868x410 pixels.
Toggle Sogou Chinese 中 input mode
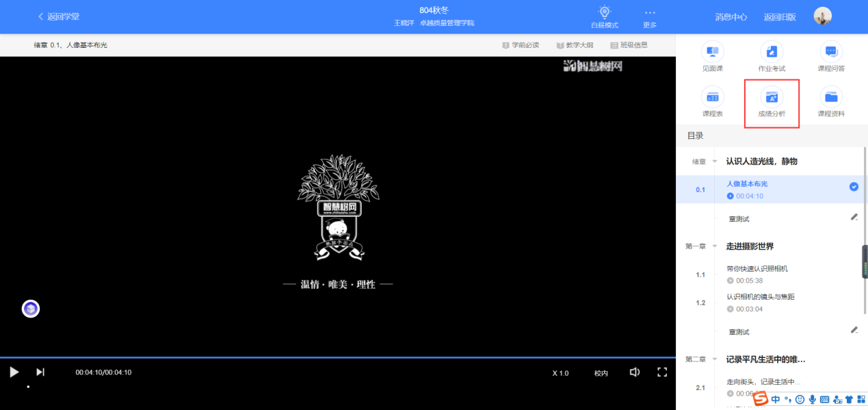click(776, 399)
